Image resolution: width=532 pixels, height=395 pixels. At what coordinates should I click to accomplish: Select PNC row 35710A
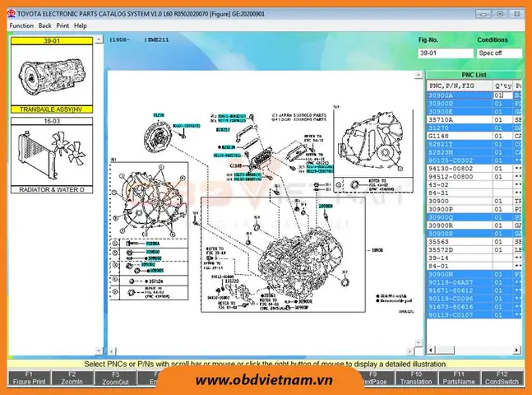(474, 120)
